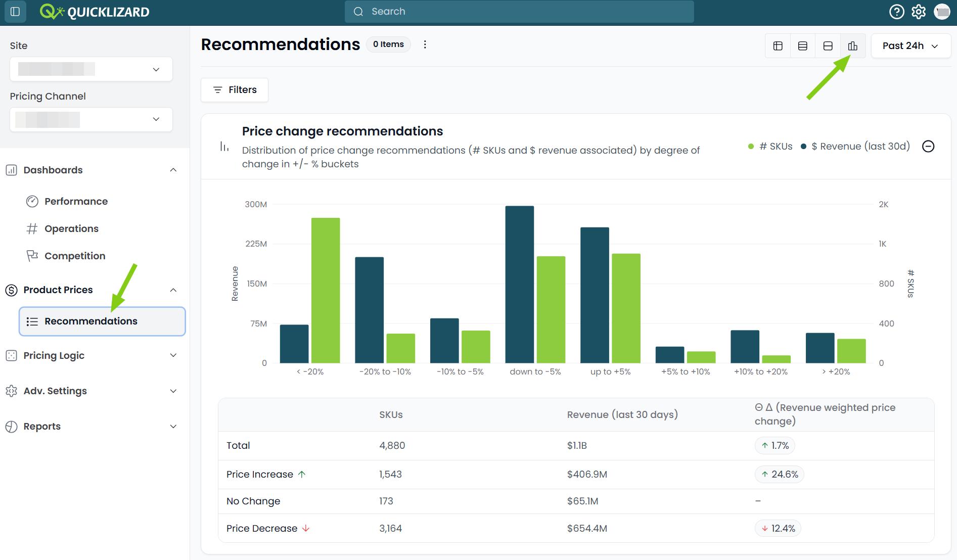The image size is (957, 560).
Task: Collapse the Price change recommendations card
Action: click(928, 147)
